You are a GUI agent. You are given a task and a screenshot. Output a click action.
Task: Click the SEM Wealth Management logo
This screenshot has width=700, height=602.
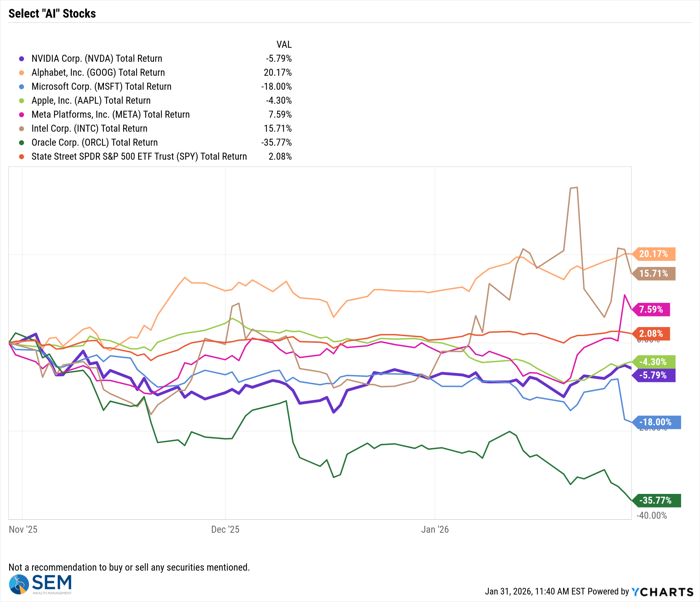point(40,584)
